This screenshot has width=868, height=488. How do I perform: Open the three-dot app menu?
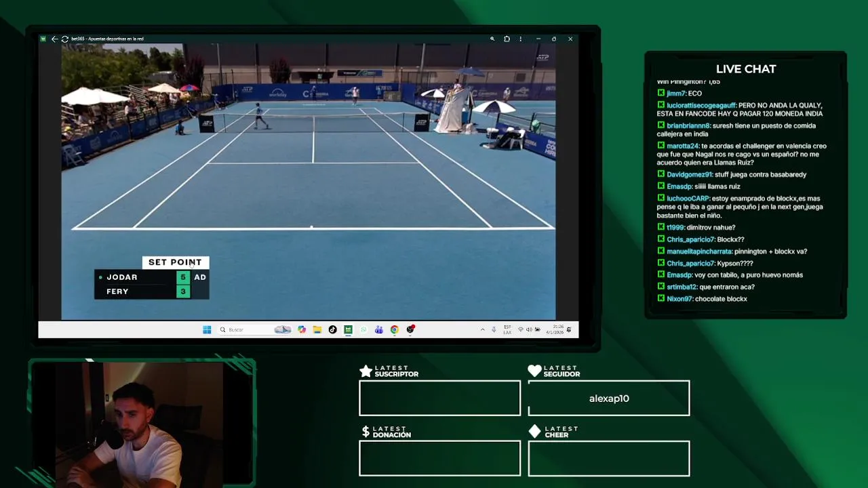click(521, 39)
